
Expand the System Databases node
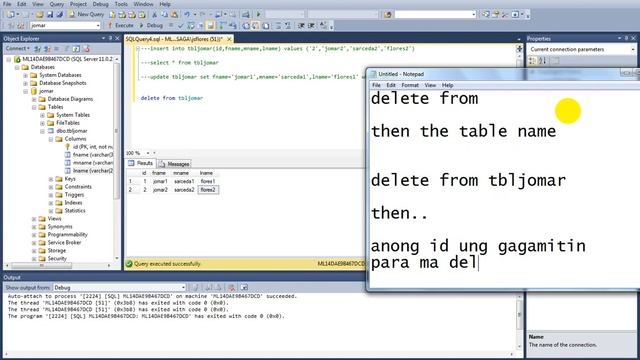[25, 75]
